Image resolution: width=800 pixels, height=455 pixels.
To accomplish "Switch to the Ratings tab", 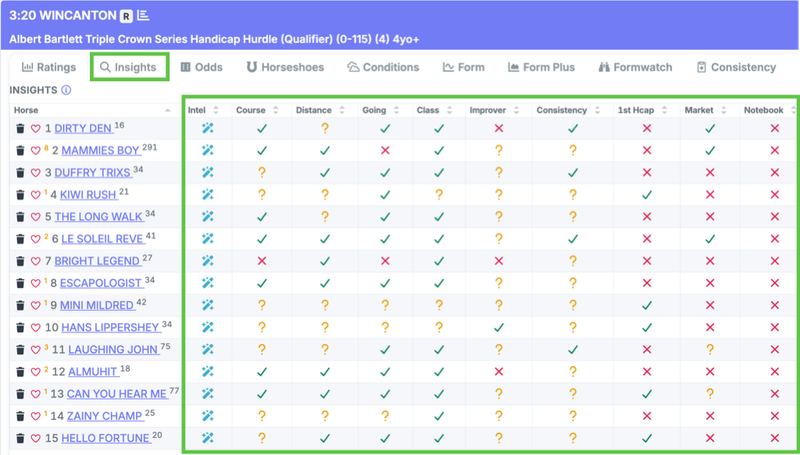I will pos(48,67).
